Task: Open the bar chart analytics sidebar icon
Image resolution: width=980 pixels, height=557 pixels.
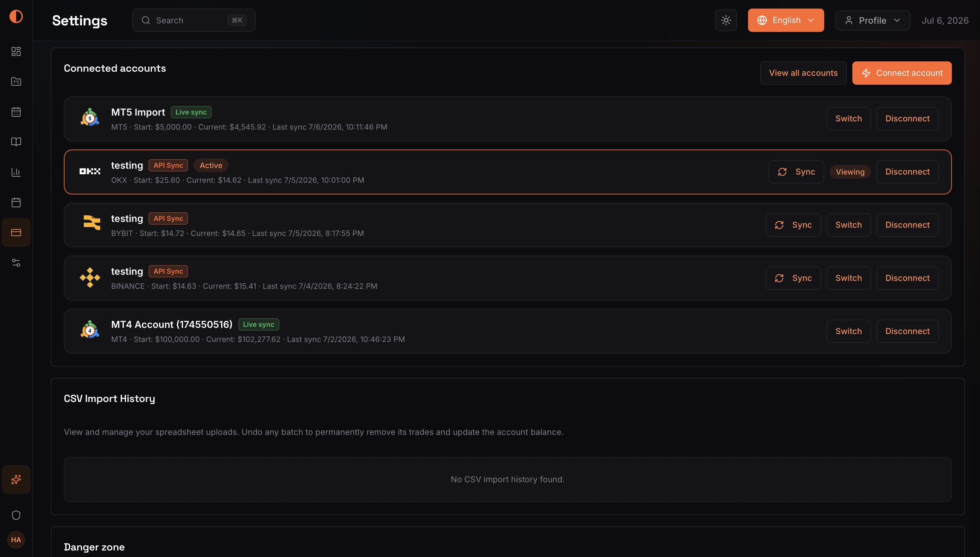Action: tap(16, 172)
